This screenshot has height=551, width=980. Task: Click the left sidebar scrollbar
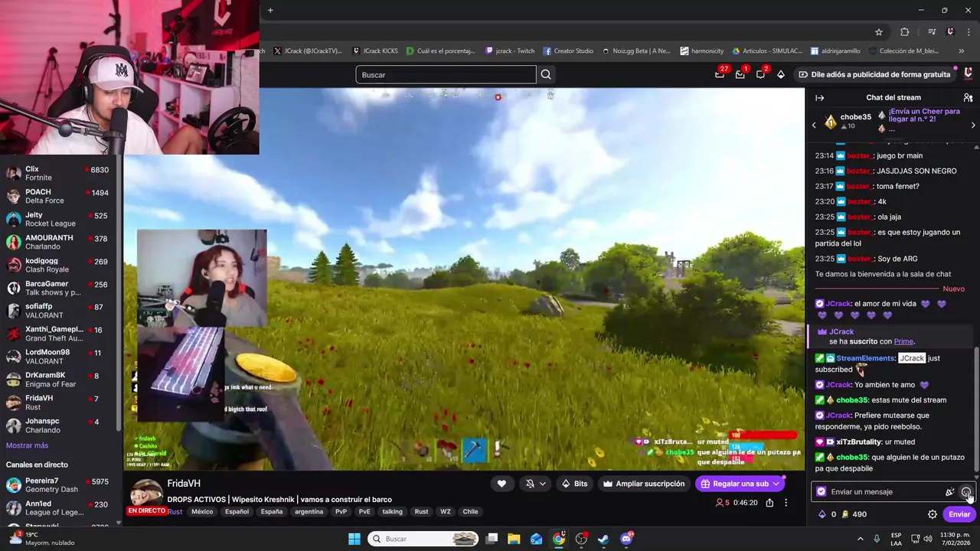(119, 291)
